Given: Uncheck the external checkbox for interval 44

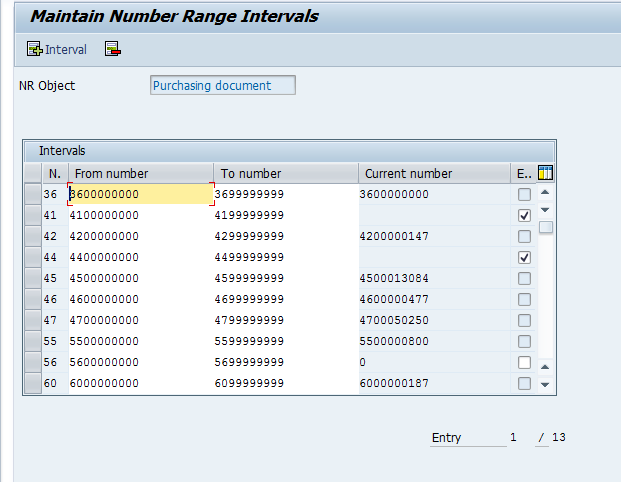Looking at the screenshot, I should click(524, 257).
